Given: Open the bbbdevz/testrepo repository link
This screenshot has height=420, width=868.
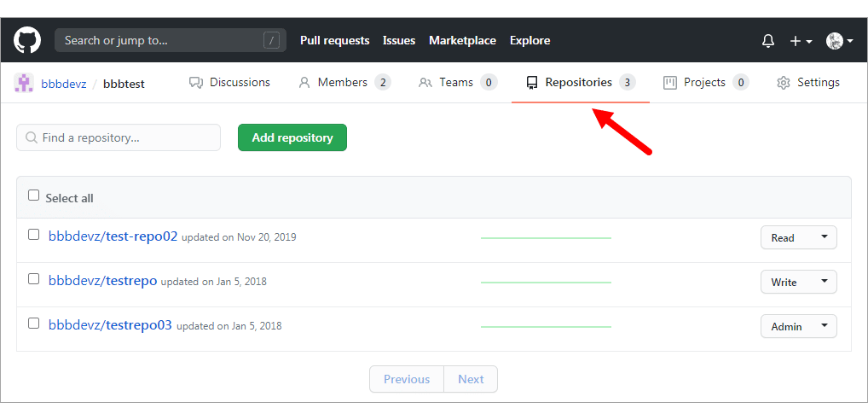Looking at the screenshot, I should pos(103,280).
